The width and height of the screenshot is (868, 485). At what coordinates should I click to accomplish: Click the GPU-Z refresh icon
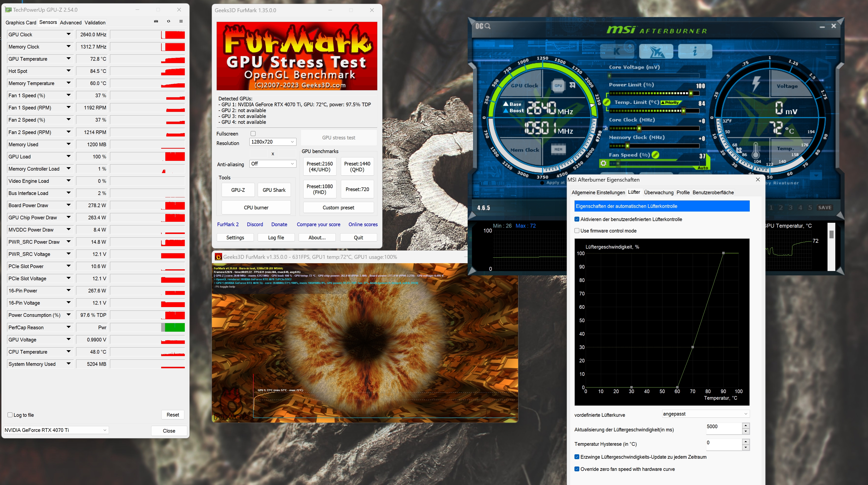click(168, 21)
